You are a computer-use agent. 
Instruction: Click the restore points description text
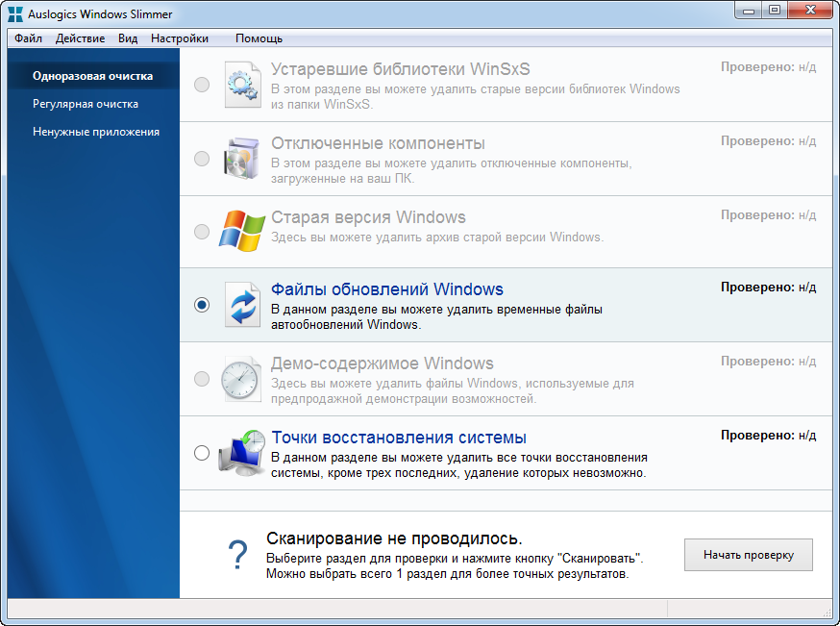pyautogui.click(x=459, y=465)
